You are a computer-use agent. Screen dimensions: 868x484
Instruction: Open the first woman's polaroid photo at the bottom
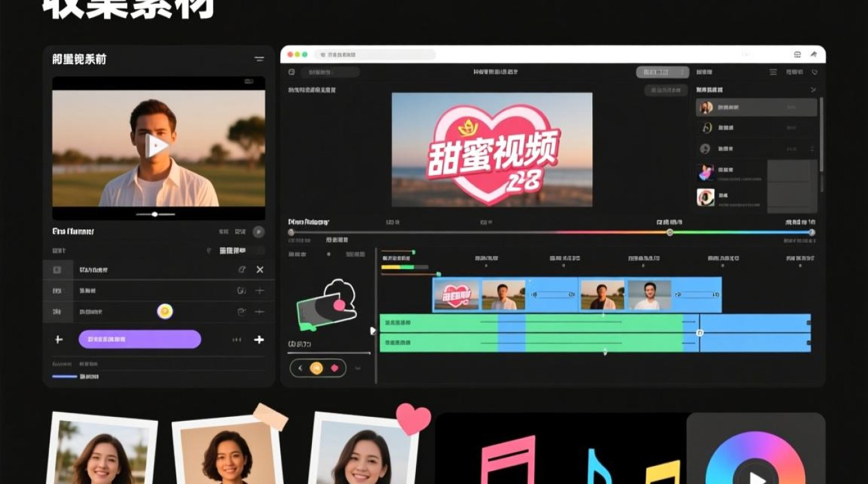coord(102,450)
